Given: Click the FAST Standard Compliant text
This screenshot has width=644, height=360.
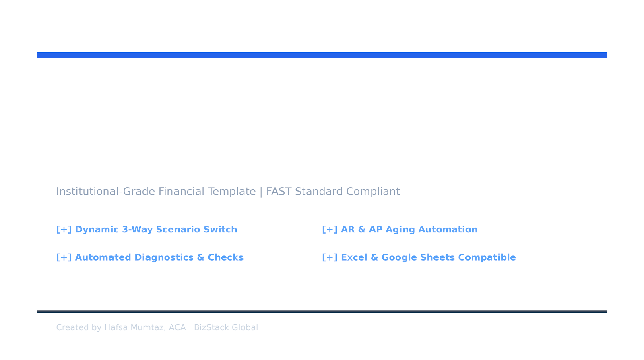Looking at the screenshot, I should [333, 192].
